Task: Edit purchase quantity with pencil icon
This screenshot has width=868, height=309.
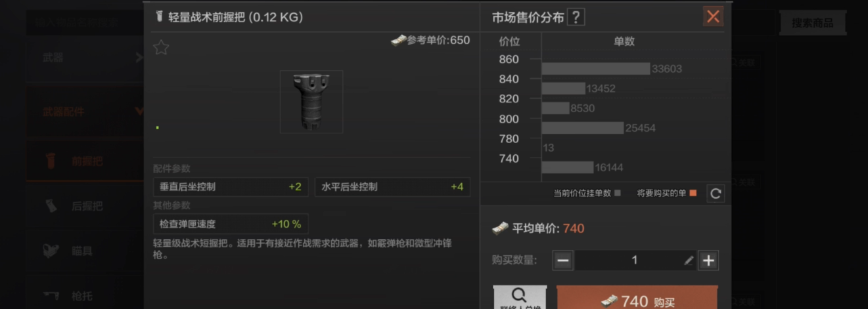Action: tap(689, 260)
